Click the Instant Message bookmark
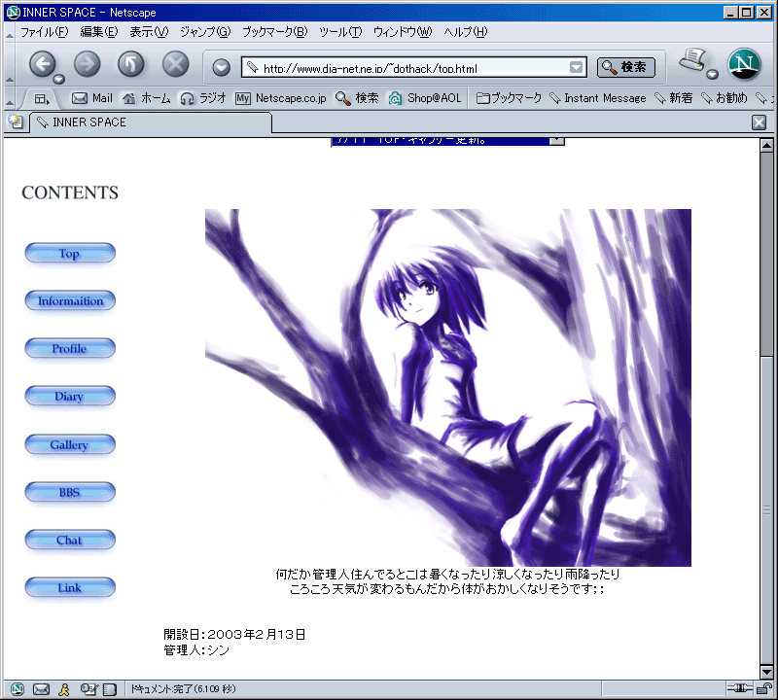The image size is (778, 700). pos(598,98)
